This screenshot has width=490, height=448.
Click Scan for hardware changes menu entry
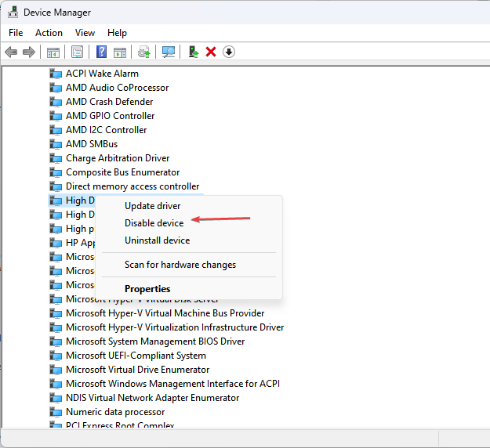(x=180, y=265)
